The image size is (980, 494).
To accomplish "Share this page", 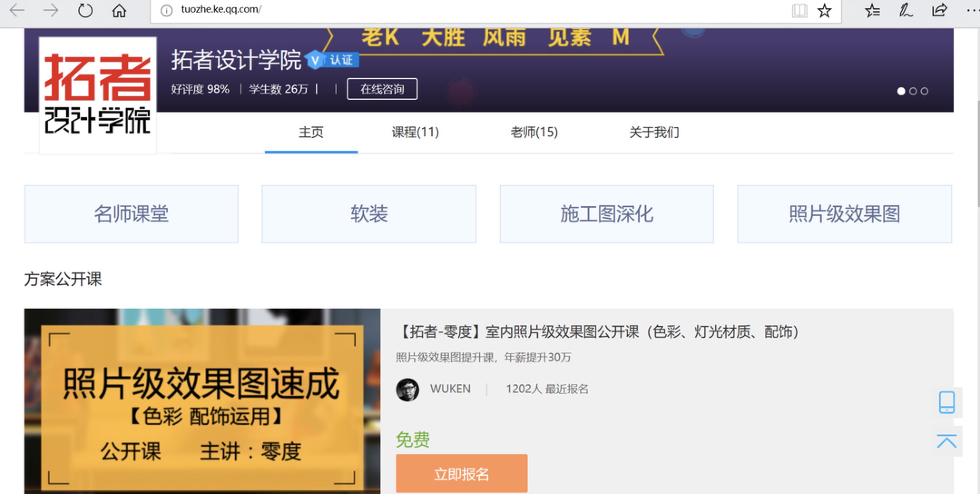I will pyautogui.click(x=939, y=10).
